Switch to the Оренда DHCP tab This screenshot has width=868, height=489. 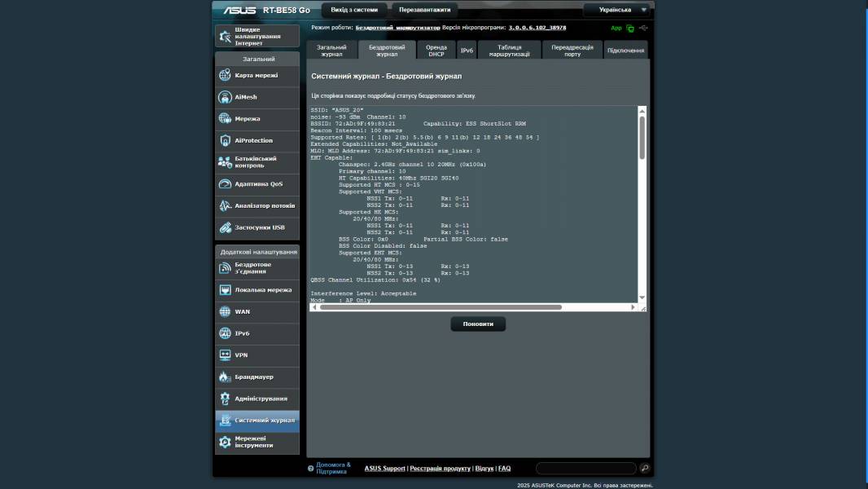coord(436,51)
